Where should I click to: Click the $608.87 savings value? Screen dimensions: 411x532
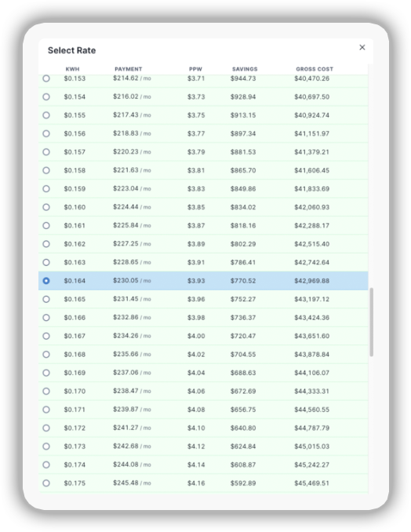coord(243,465)
